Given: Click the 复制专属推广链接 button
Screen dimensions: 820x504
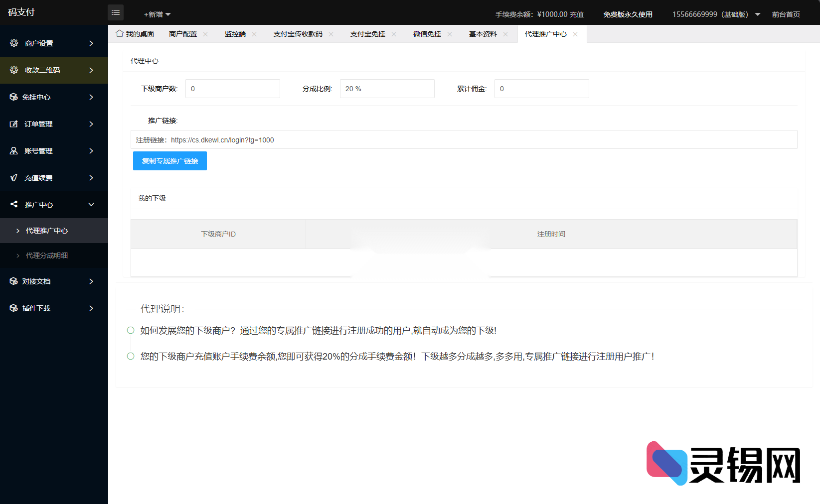Looking at the screenshot, I should point(169,160).
